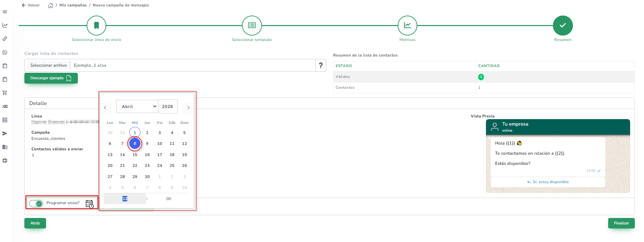
Task: Open the shopping cart sidebar icon
Action: pos(5,93)
